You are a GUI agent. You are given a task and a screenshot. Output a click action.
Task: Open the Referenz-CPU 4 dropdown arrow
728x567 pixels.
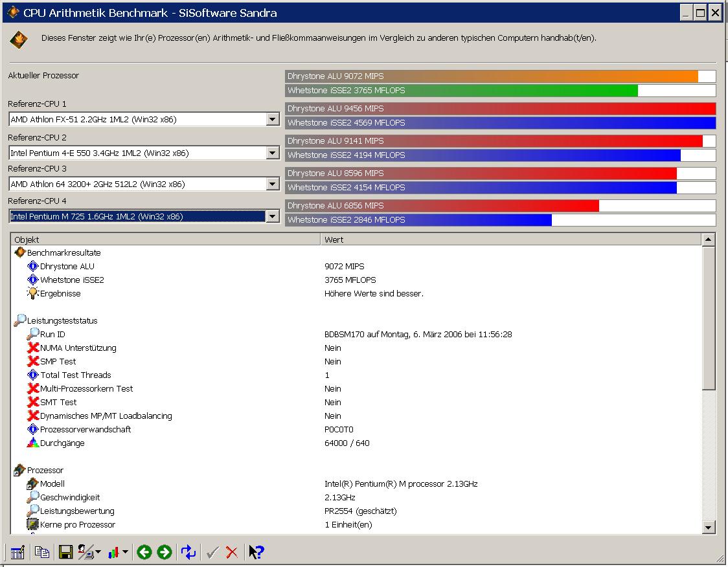pyautogui.click(x=273, y=216)
